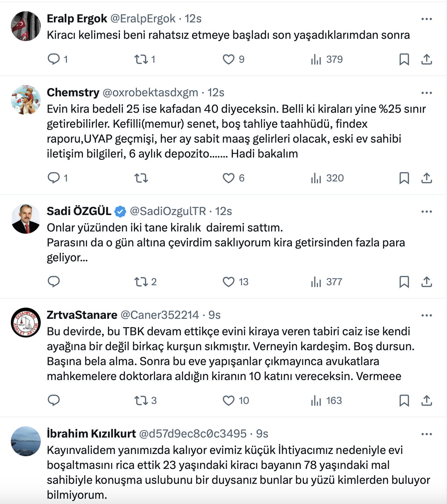
Task: Expand the three-dot menu on İbrahim Kızılkurt's tweet
Action: (426, 434)
